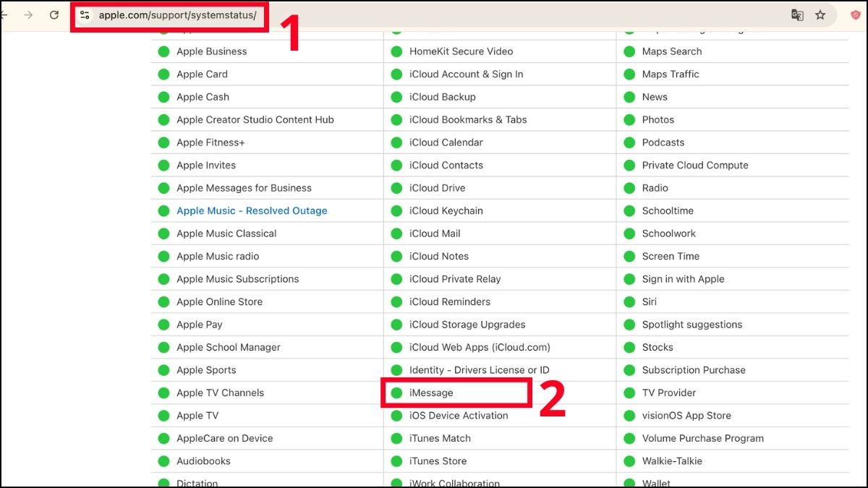Select iCloud Web Apps (iCloud.com)
Viewport: 868px width, 488px height.
[x=480, y=348]
